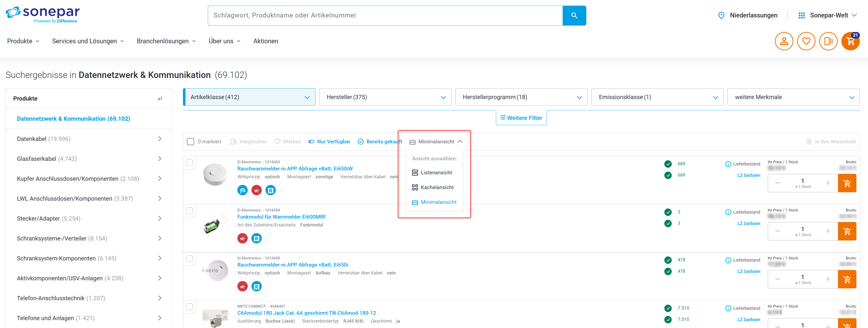Image resolution: width=868 pixels, height=328 pixels.
Task: Open the product comparison icon in header
Action: pos(828,41)
